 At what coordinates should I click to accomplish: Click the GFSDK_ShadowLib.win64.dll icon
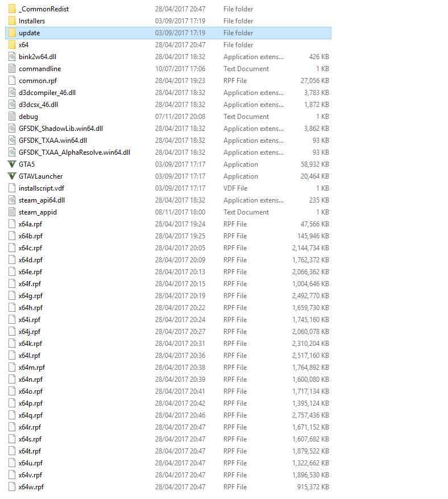tap(12, 128)
